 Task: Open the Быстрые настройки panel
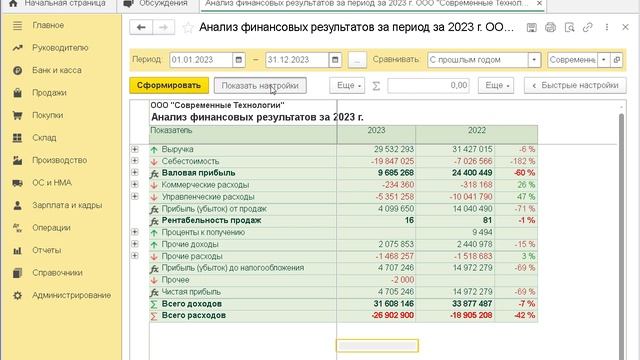point(575,85)
